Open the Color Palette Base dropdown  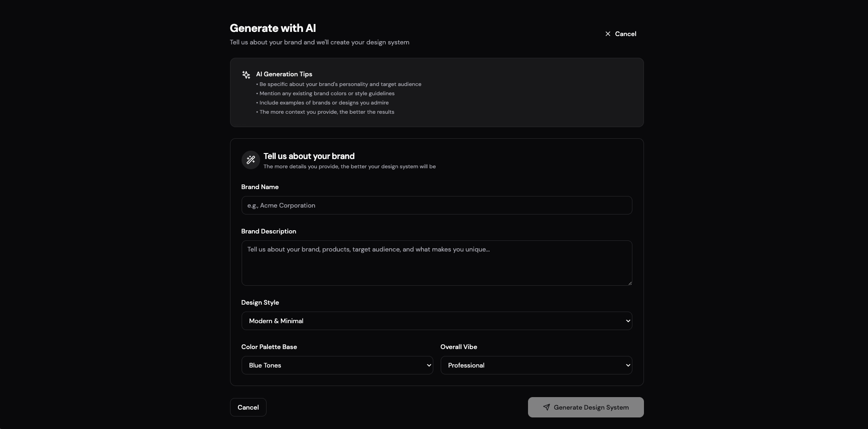click(x=337, y=365)
